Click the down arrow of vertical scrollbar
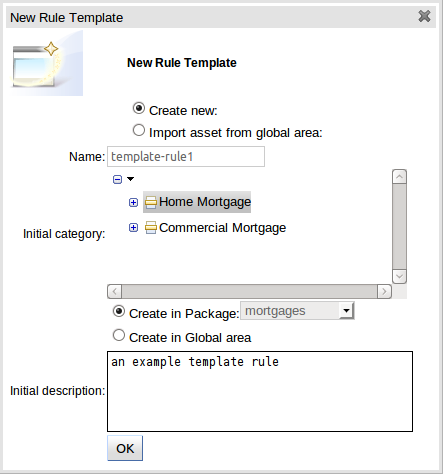443x474 pixels. click(x=399, y=276)
